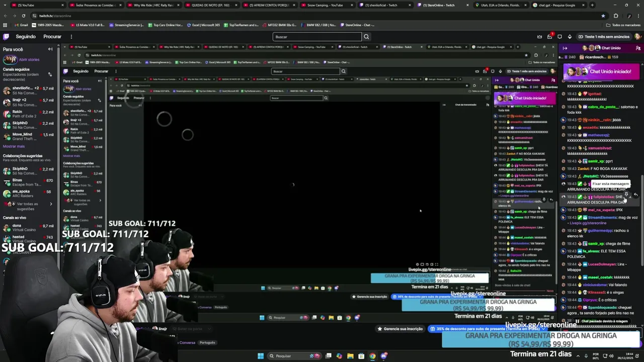The height and width of the screenshot is (362, 644).
Task: Collapse the chat panel arrow
Action: click(565, 48)
